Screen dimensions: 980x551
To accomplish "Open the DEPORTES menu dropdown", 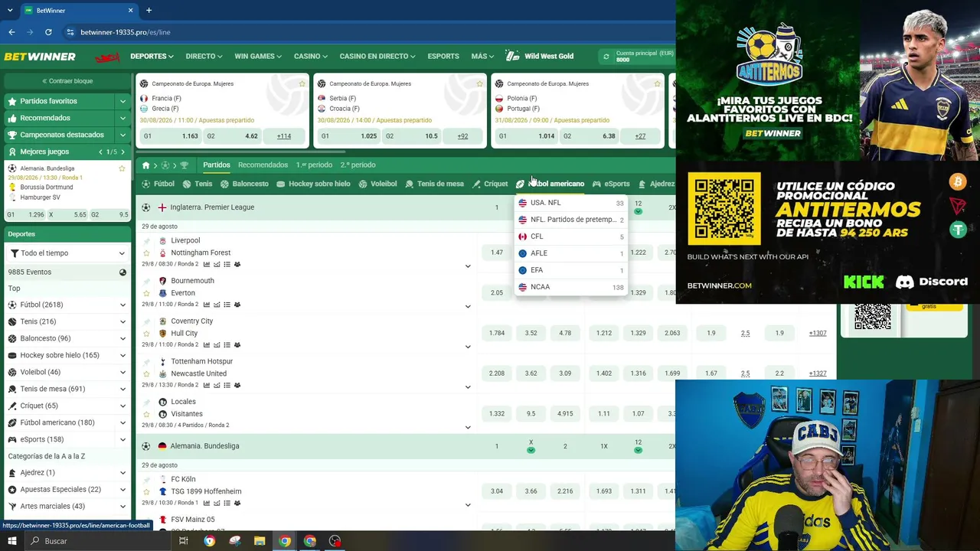I will point(152,57).
